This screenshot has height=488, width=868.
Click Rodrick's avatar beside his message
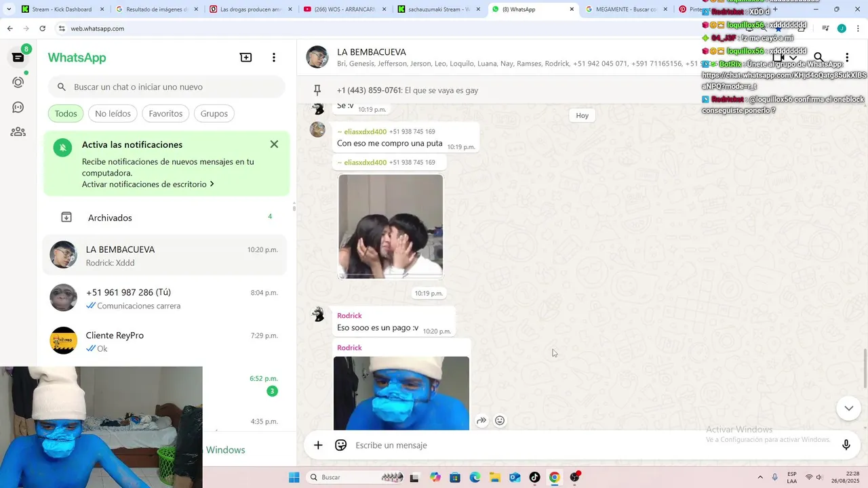(x=317, y=314)
